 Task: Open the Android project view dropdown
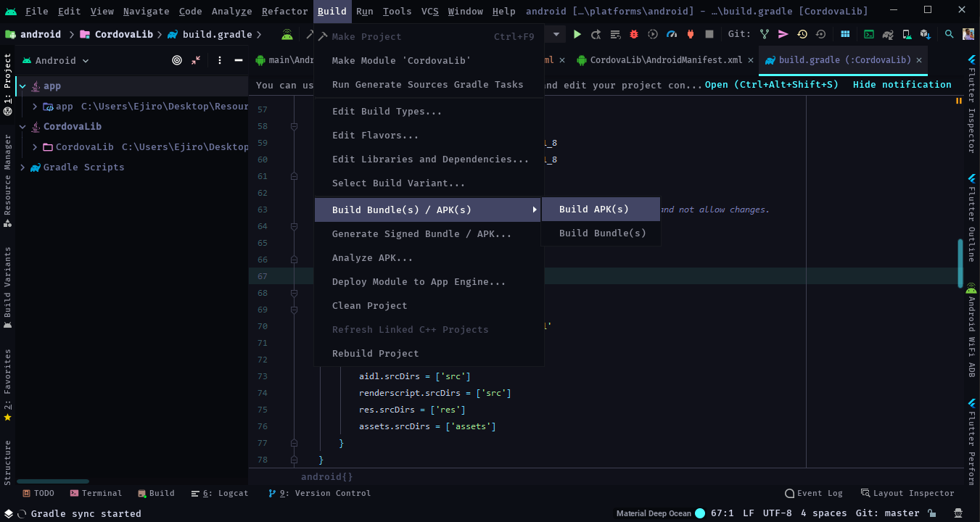click(56, 60)
